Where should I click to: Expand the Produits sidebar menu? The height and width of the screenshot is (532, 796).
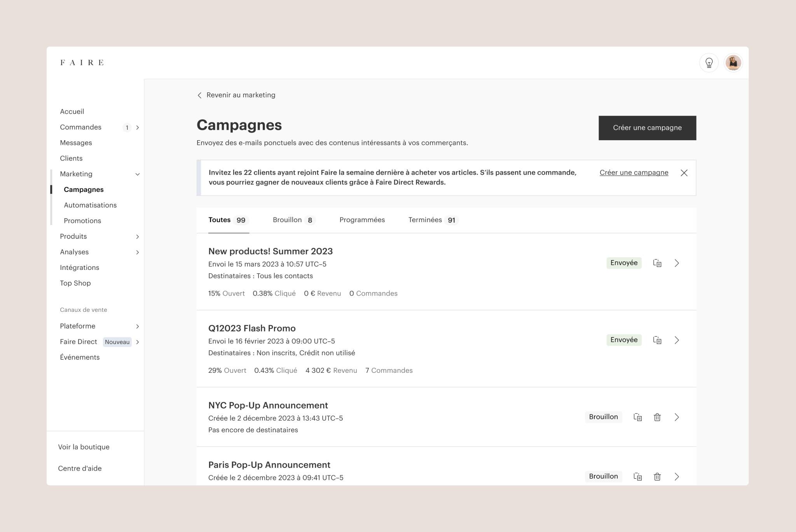tap(137, 236)
